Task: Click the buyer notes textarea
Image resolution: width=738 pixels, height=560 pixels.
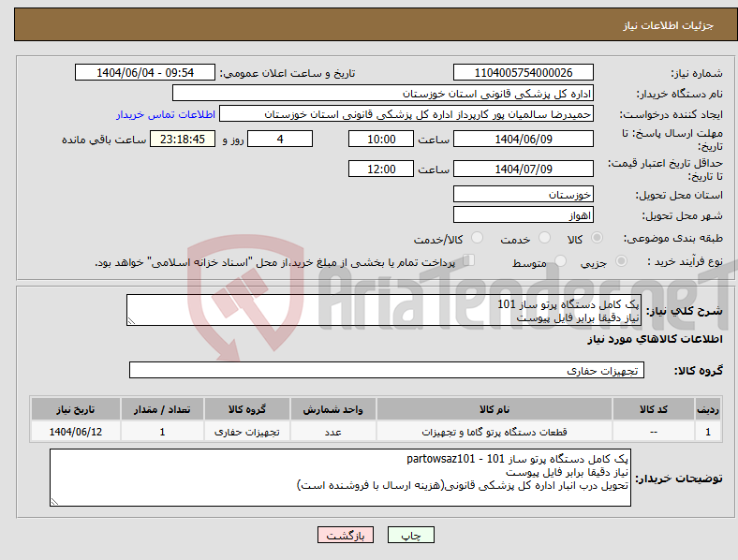Action: 340,478
